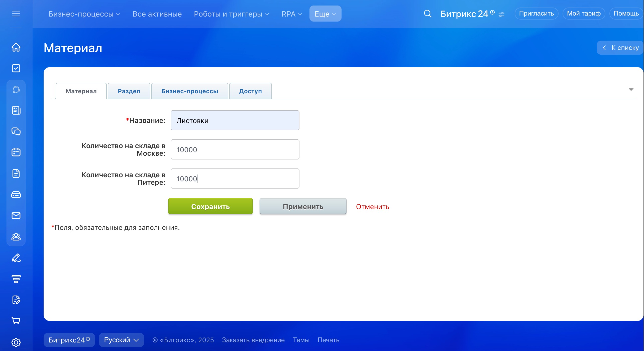Open the Workgroups people icon
This screenshot has height=351, width=644.
(x=16, y=237)
